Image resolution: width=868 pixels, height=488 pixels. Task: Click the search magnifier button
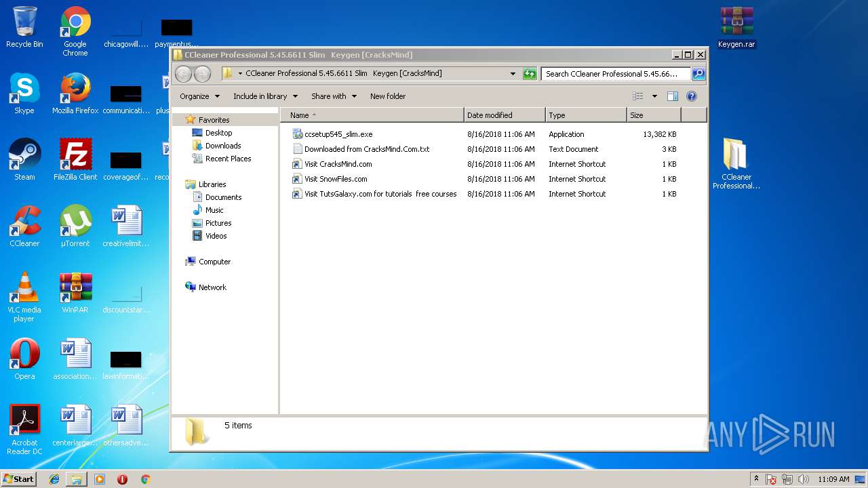tap(698, 73)
